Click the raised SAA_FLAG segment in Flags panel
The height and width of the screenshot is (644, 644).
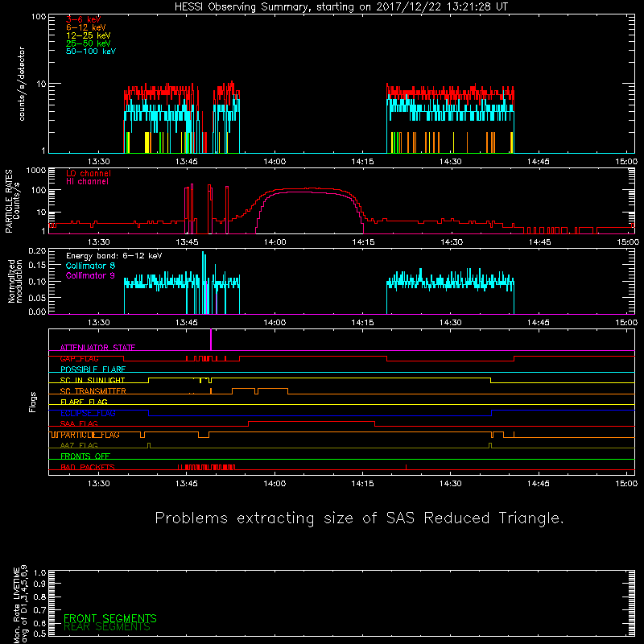click(312, 421)
